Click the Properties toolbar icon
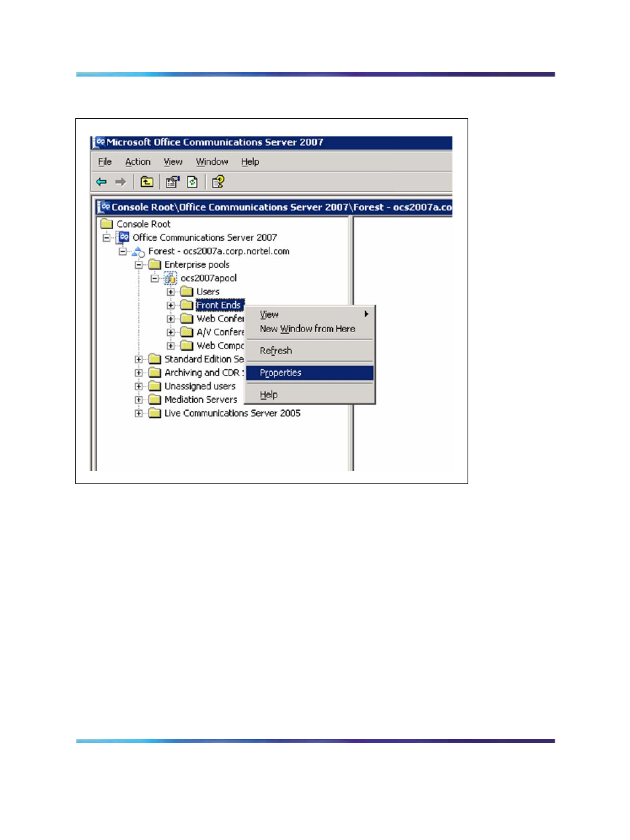630x840 pixels. [172, 182]
